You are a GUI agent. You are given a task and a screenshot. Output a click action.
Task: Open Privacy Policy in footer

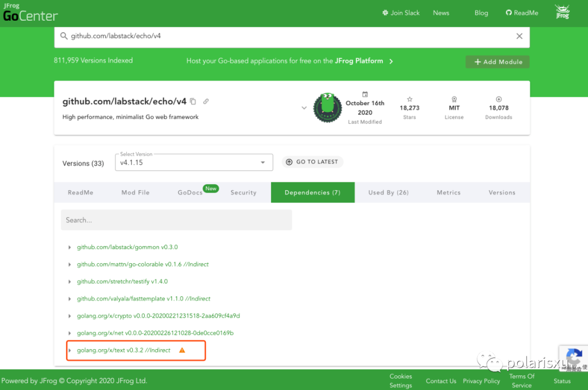(481, 381)
